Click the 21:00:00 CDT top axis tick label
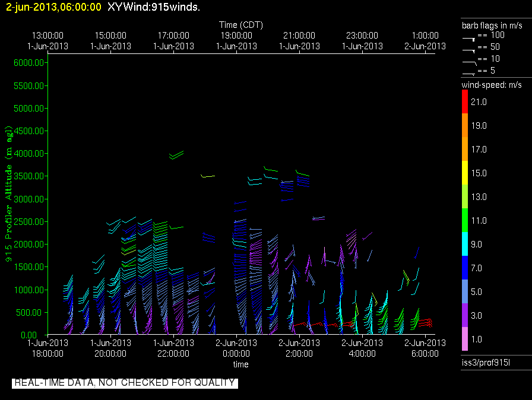 coord(299,36)
